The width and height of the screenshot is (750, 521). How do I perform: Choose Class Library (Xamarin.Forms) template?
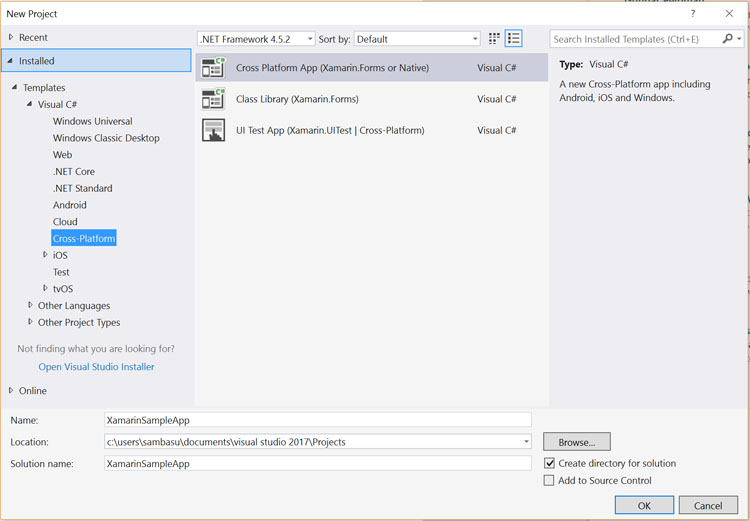click(372, 99)
